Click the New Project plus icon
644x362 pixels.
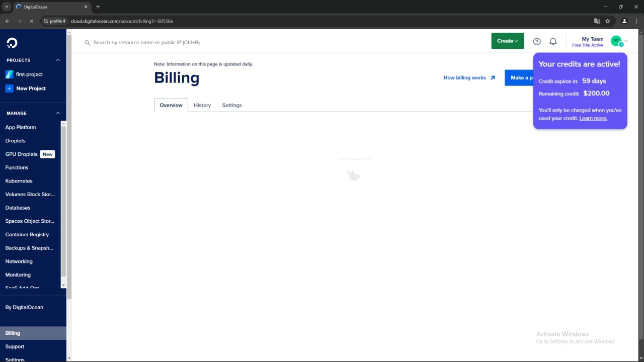click(9, 88)
